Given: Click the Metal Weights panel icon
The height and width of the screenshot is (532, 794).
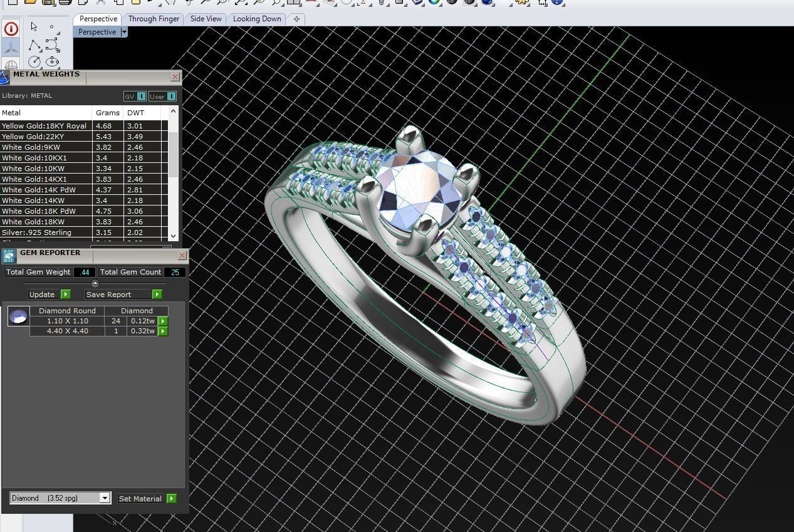Looking at the screenshot, I should [x=4, y=77].
